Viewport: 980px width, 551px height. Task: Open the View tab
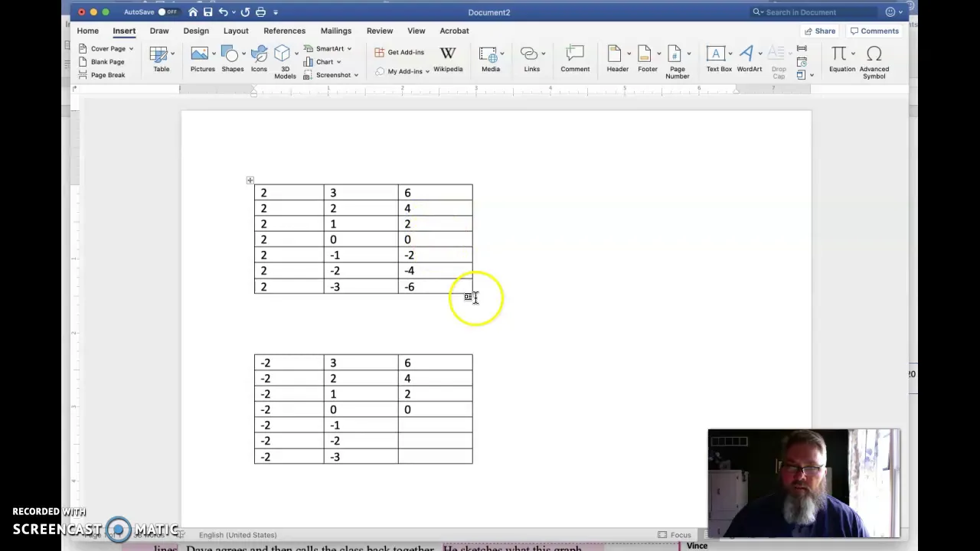pyautogui.click(x=416, y=31)
